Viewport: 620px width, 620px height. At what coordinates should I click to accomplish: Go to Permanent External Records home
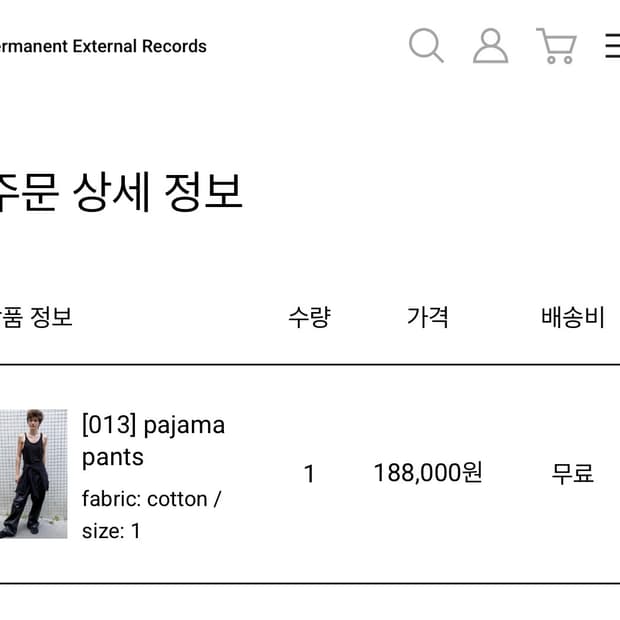(102, 46)
